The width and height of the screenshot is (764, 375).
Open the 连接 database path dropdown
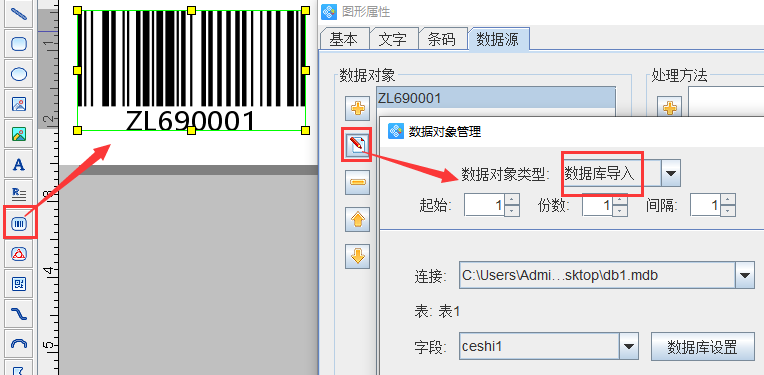744,276
